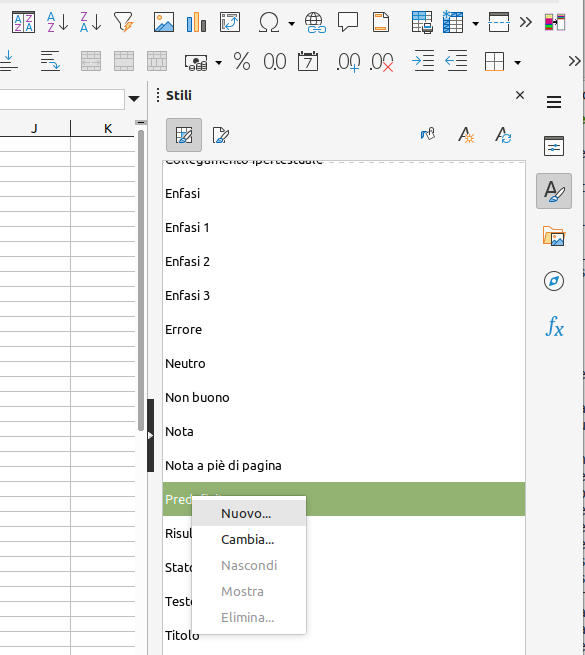Switch to page styles
Screen dimensions: 585x655
click(220, 135)
